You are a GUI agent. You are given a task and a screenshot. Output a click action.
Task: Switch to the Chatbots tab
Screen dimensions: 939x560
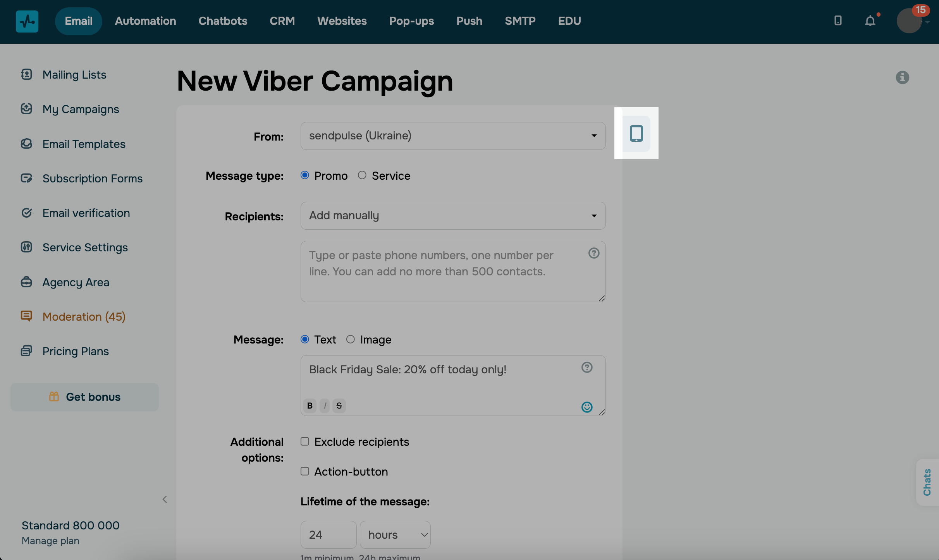[x=223, y=21]
